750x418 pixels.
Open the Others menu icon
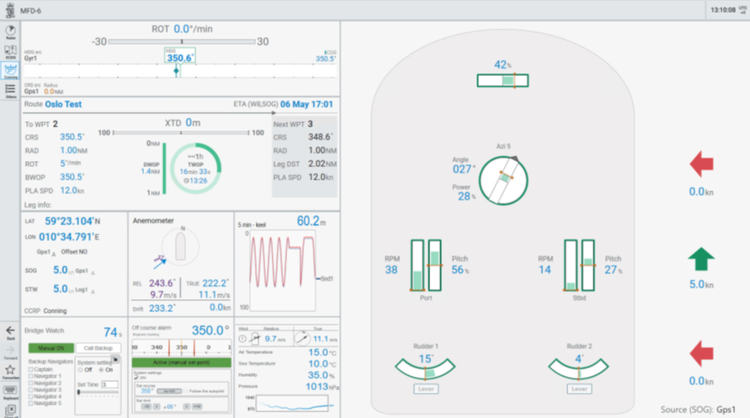point(10,90)
